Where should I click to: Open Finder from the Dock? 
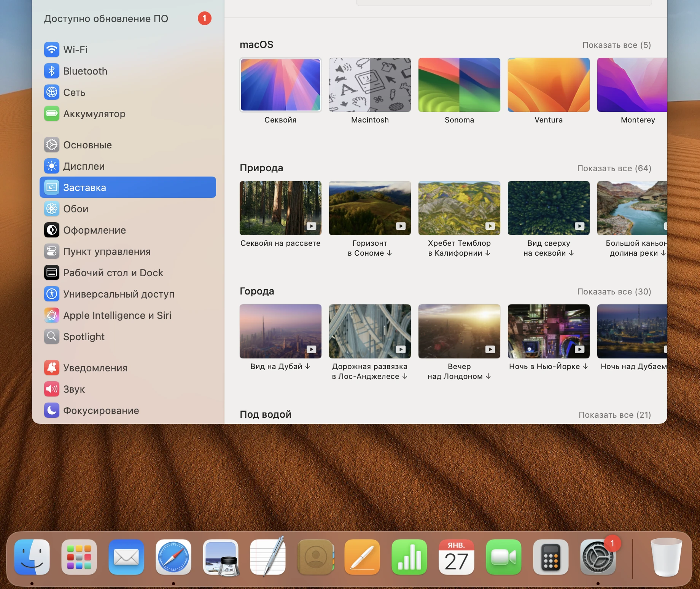[32, 557]
